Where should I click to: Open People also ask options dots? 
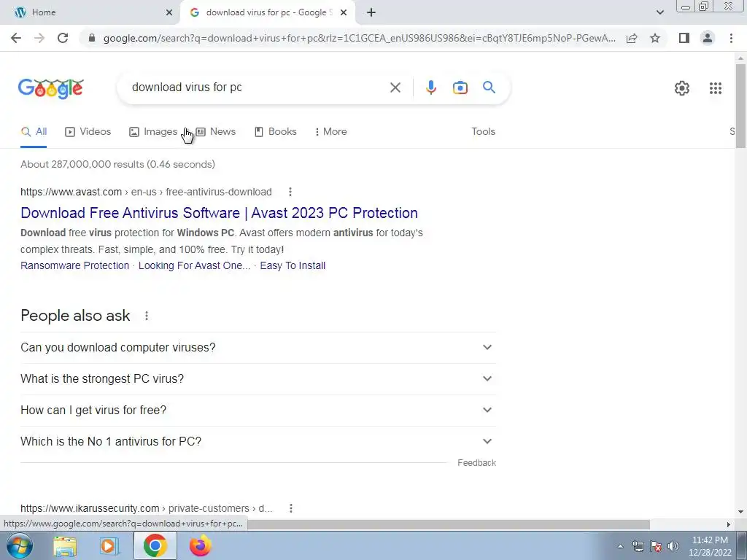[x=147, y=316]
